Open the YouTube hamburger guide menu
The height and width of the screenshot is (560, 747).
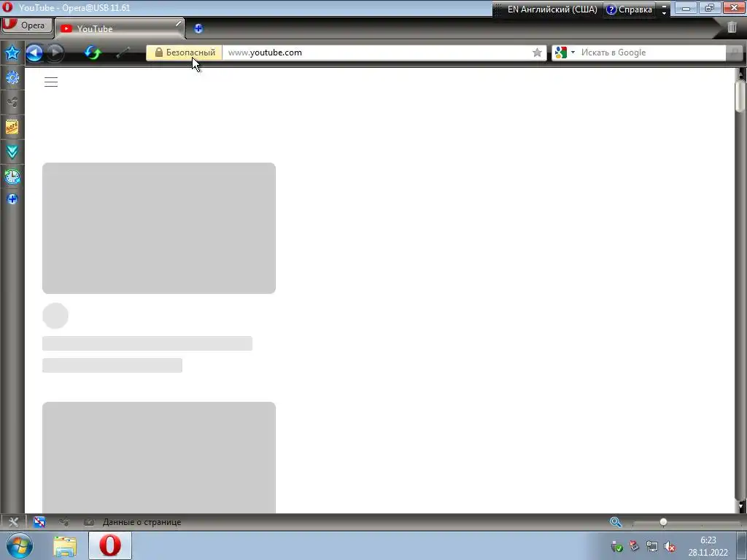pos(51,82)
